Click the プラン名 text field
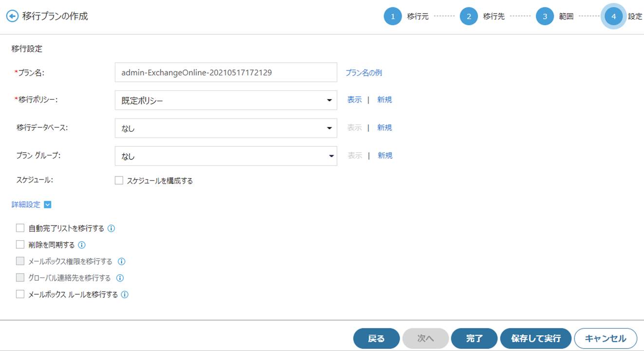Screen dimensions: 644x351 (x=226, y=72)
